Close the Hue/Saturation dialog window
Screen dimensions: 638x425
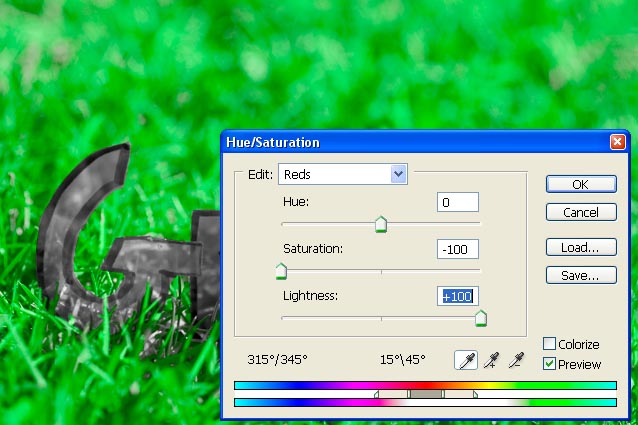(x=617, y=142)
